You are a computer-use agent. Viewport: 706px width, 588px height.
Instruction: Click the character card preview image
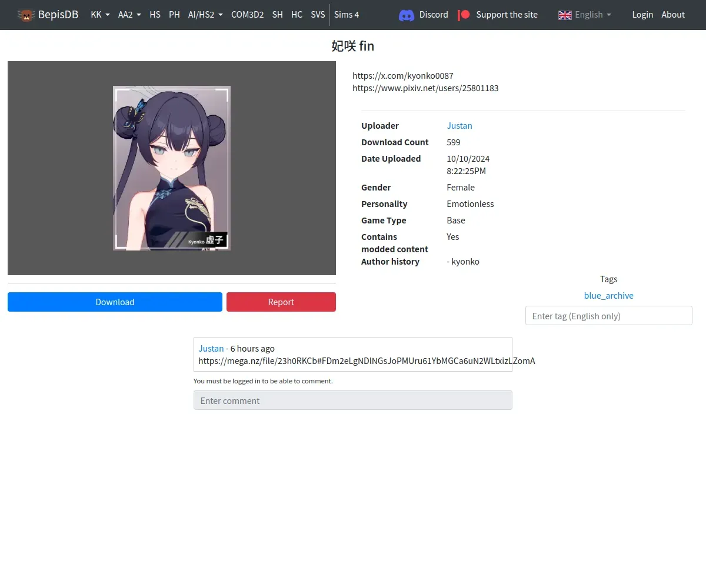(x=172, y=168)
